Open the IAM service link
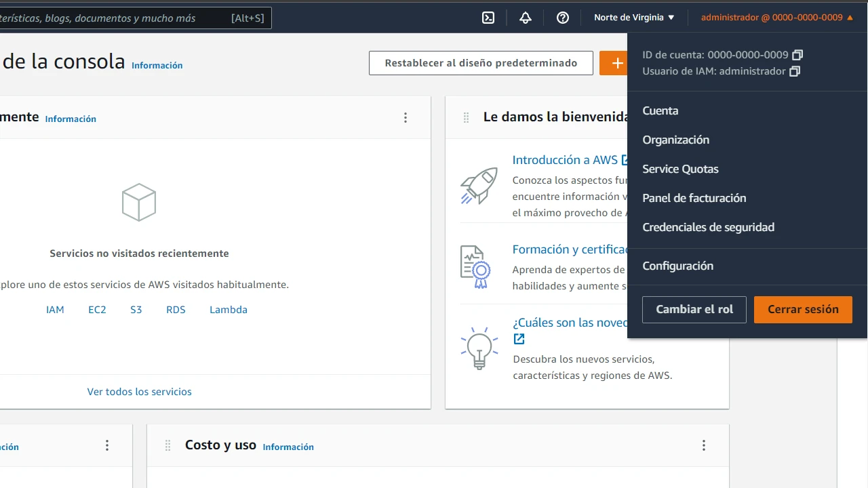Image resolution: width=868 pixels, height=488 pixels. [55, 310]
